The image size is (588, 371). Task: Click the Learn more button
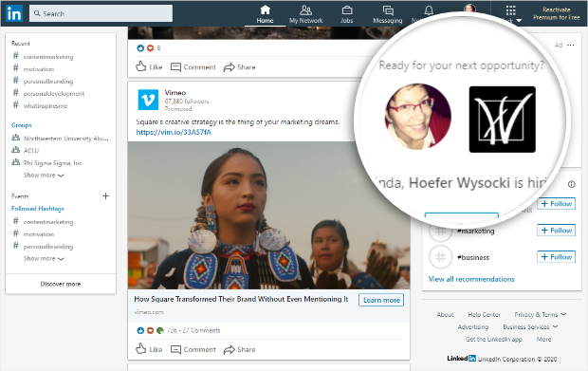click(381, 300)
